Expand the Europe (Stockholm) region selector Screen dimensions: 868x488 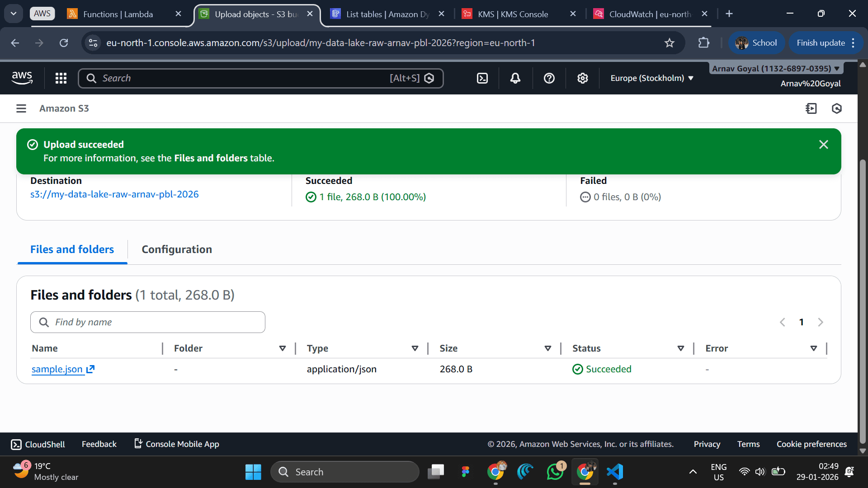coord(652,78)
